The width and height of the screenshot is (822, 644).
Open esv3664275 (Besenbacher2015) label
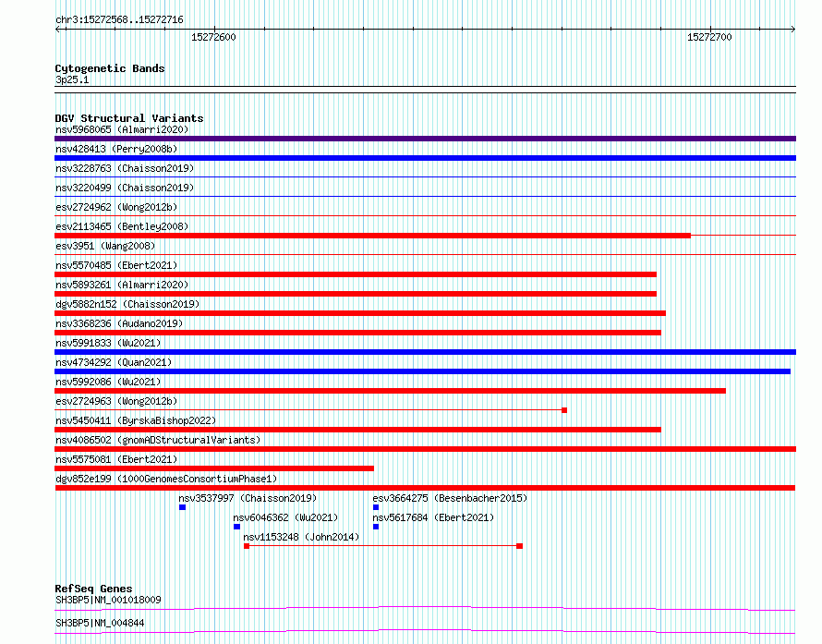tap(450, 498)
